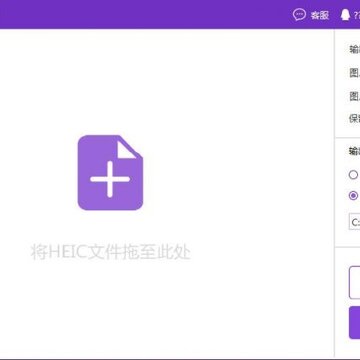Click the white plus sign on file icon
The width and height of the screenshot is (360, 360).
pos(110,179)
